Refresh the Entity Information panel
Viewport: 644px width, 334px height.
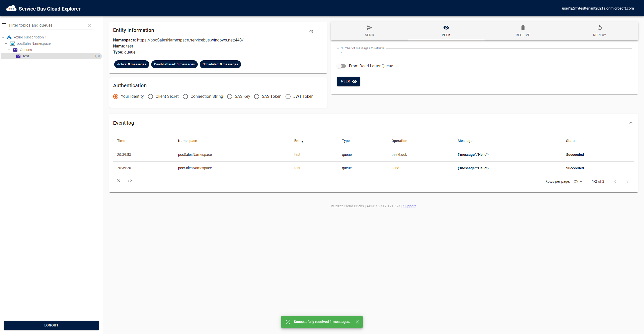[311, 32]
